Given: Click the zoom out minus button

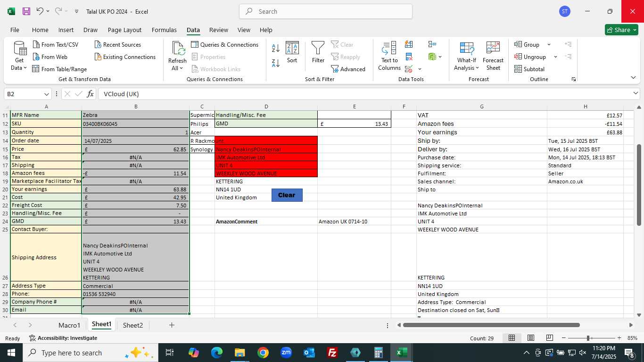Looking at the screenshot, I should pyautogui.click(x=563, y=338).
